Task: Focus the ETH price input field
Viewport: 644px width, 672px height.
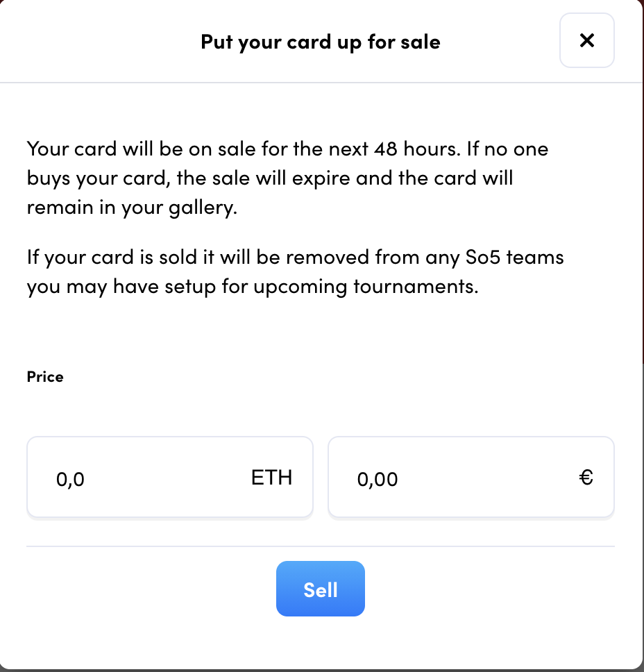Action: 170,478
